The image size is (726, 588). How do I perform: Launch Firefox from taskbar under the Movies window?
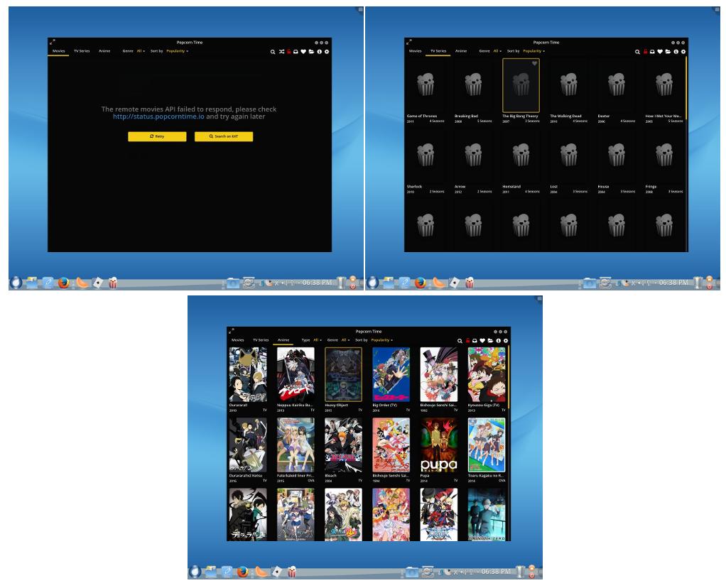coord(63,283)
